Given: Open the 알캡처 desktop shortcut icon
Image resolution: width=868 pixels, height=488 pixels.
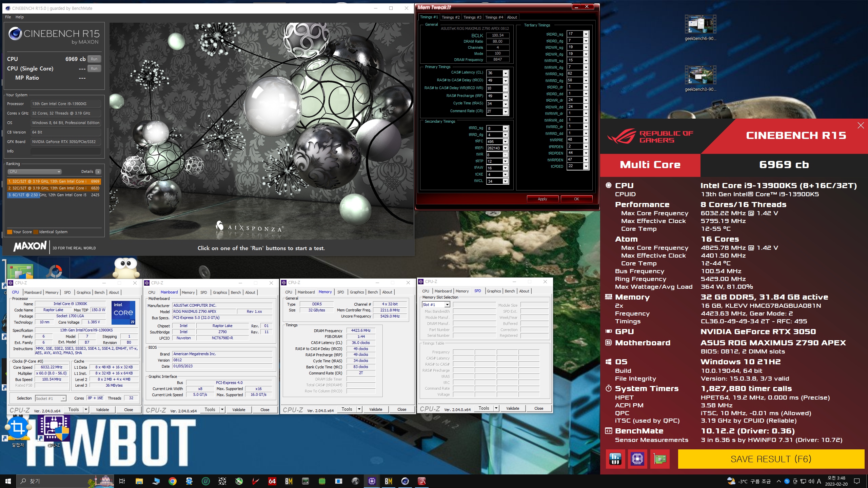Looking at the screenshot, I should pos(18,431).
